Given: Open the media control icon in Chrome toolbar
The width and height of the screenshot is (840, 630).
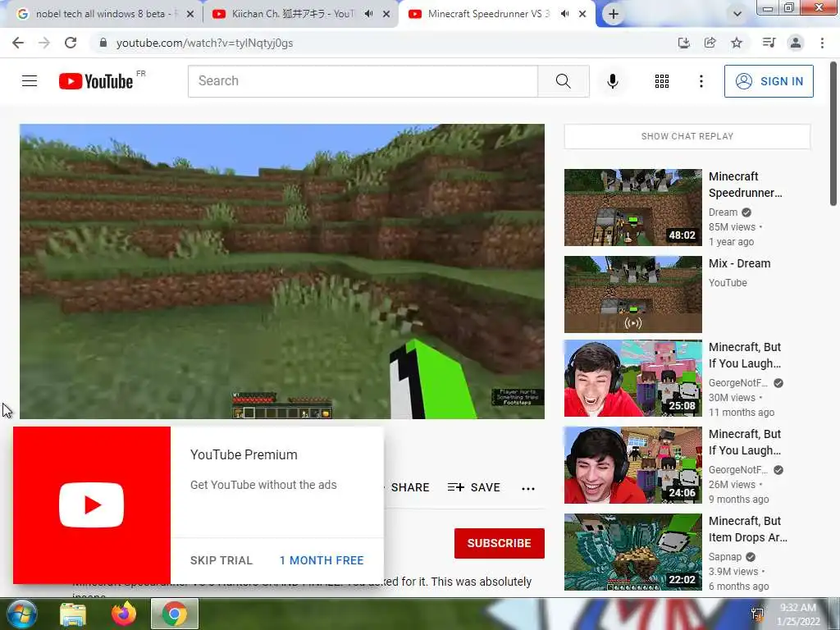Looking at the screenshot, I should click(769, 43).
